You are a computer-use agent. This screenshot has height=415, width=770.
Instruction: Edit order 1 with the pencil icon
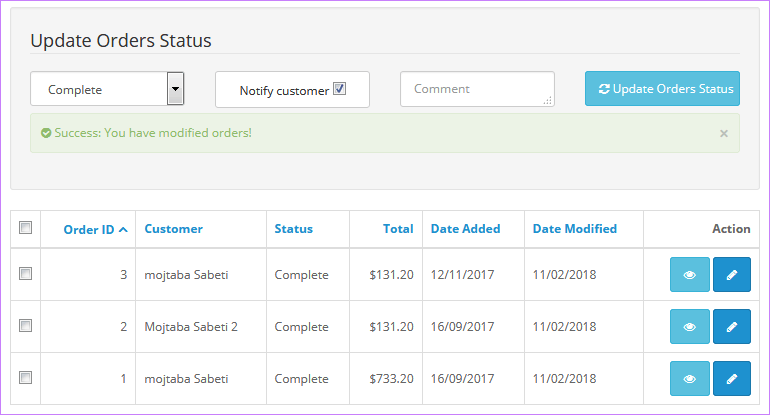(732, 379)
